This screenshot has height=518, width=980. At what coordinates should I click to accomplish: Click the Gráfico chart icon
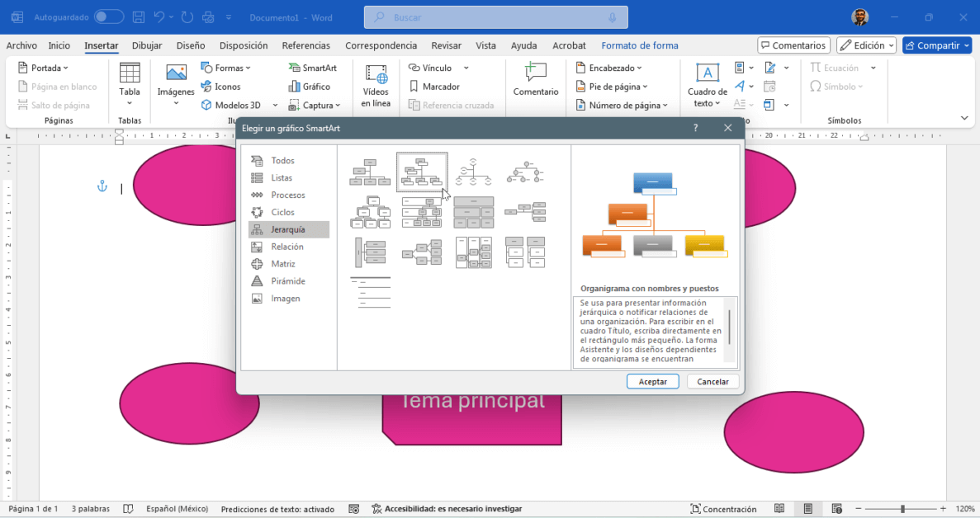click(294, 87)
